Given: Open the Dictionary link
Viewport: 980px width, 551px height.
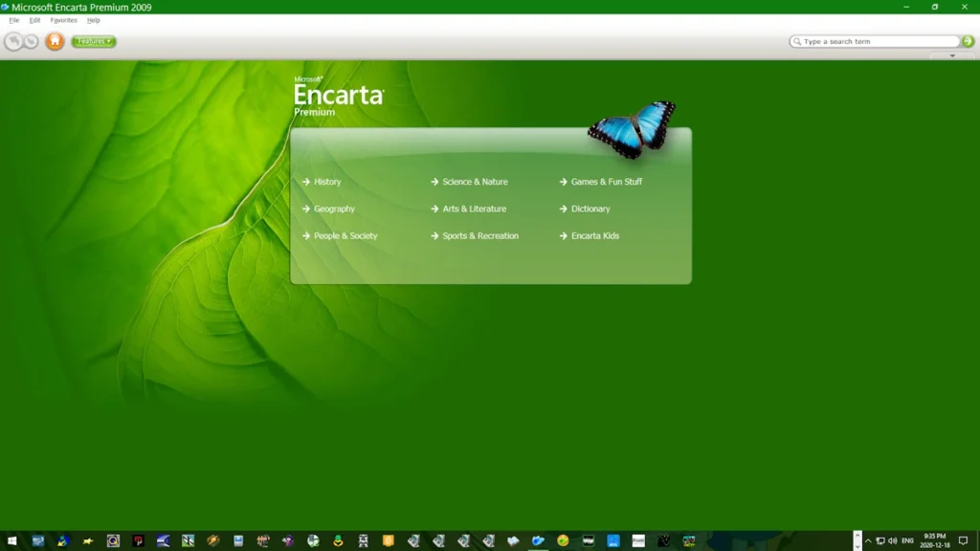Looking at the screenshot, I should (590, 209).
